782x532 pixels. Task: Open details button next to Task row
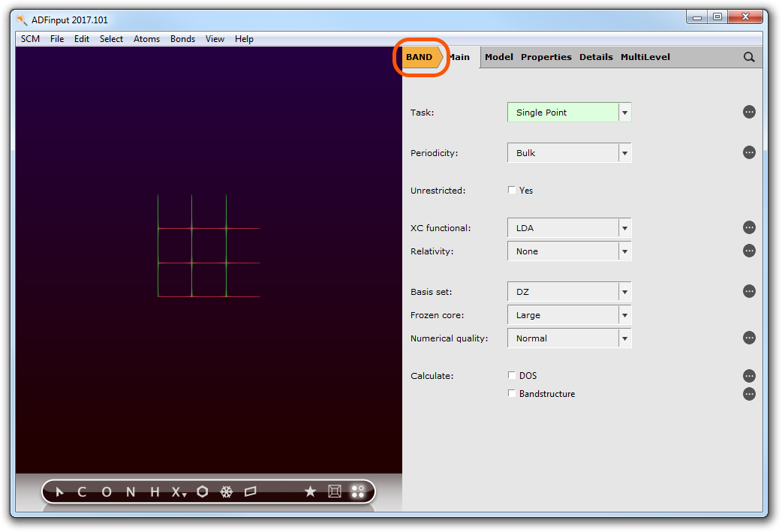tap(749, 113)
